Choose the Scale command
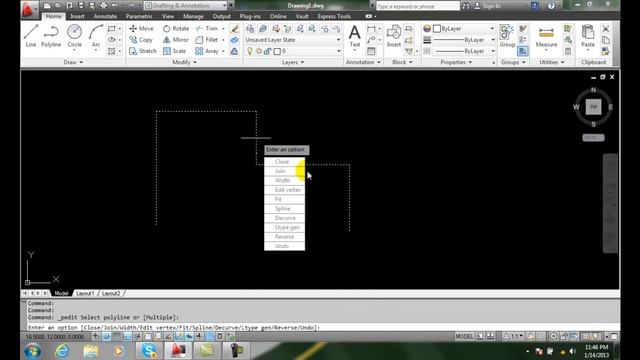Image resolution: width=640 pixels, height=360 pixels. [174, 51]
